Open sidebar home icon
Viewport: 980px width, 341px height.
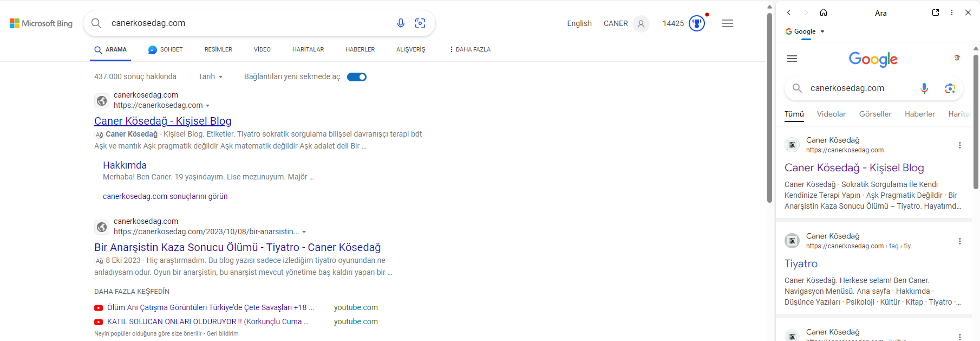click(x=824, y=12)
